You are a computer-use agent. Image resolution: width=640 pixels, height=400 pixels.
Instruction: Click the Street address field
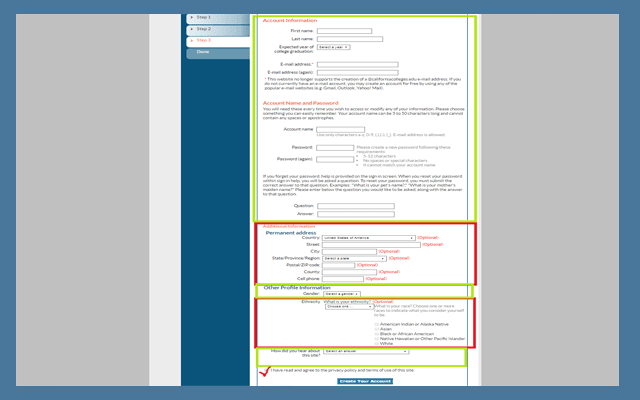371,245
